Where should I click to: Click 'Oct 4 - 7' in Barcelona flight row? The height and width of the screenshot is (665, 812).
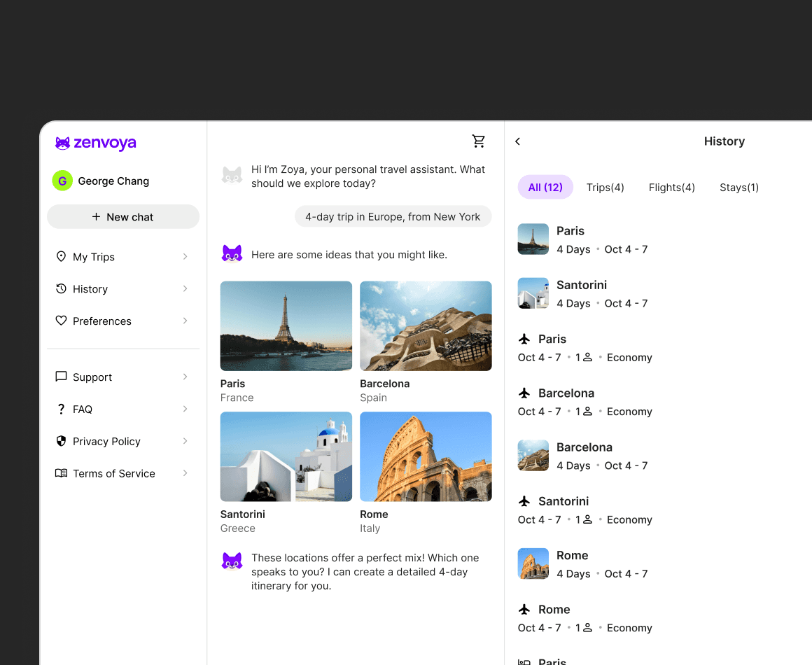(539, 411)
